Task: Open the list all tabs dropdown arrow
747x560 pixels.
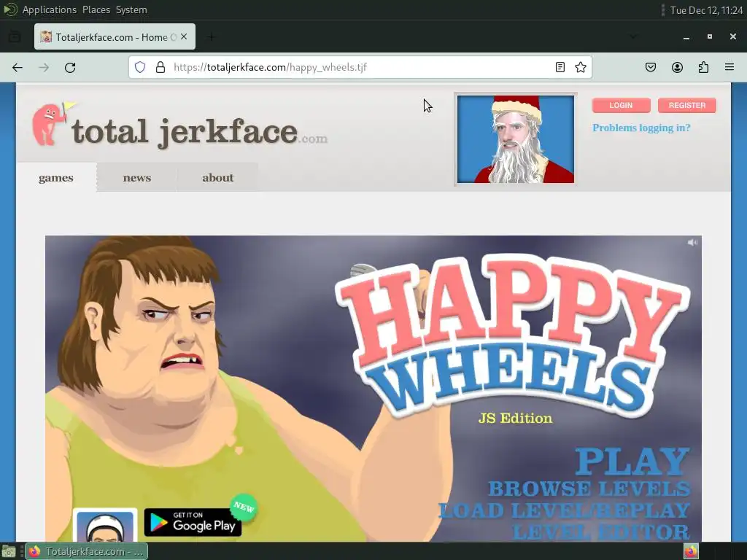Action: click(x=633, y=36)
